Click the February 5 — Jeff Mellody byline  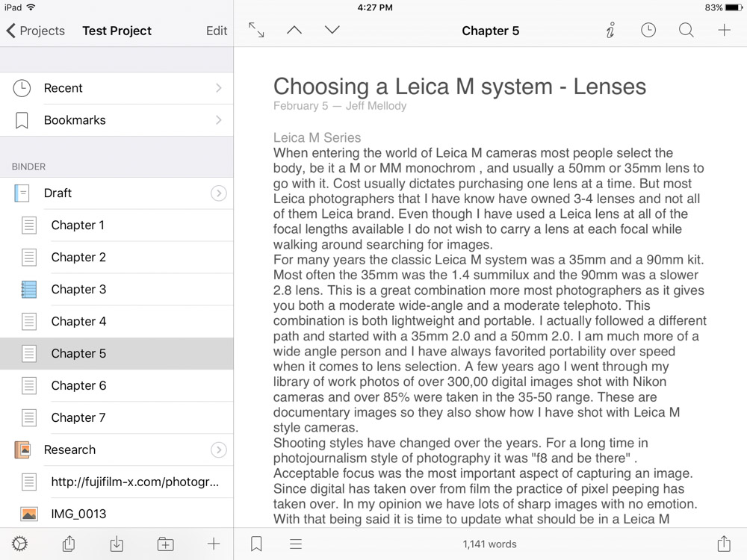click(x=340, y=106)
